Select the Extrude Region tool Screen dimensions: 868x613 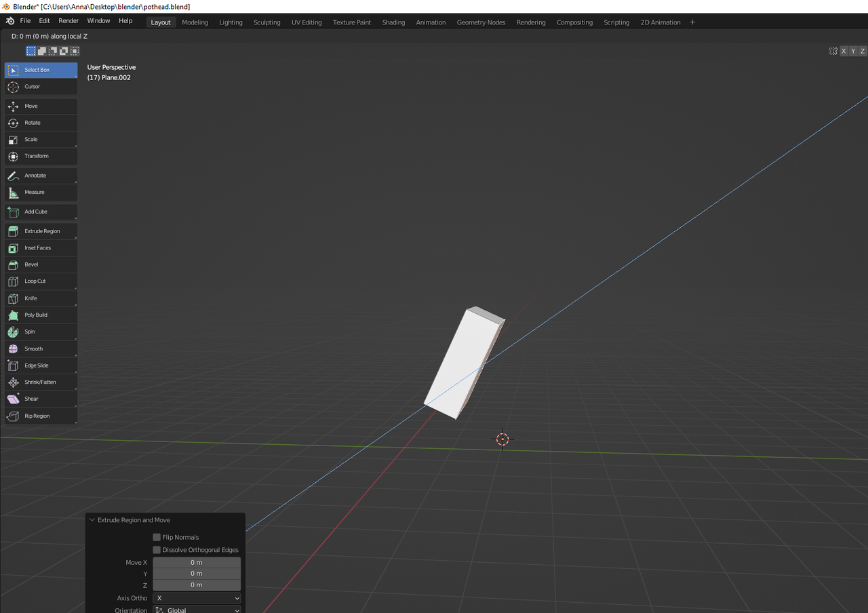coord(41,231)
